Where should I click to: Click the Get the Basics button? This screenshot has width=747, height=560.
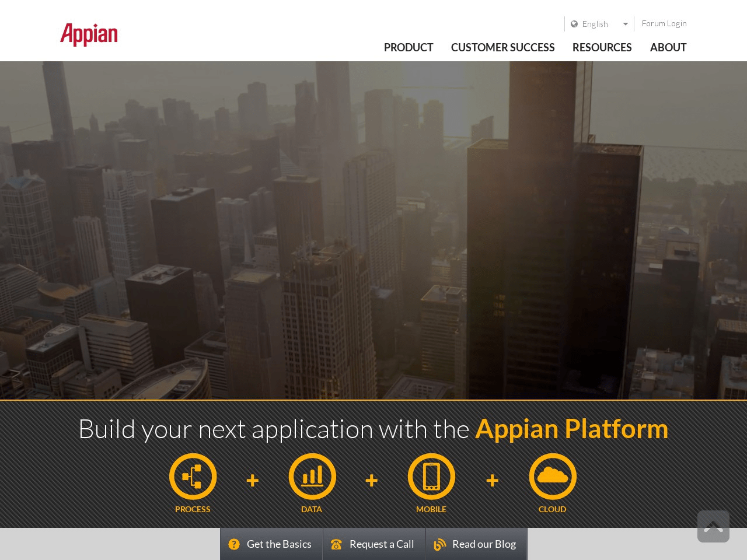point(271,544)
